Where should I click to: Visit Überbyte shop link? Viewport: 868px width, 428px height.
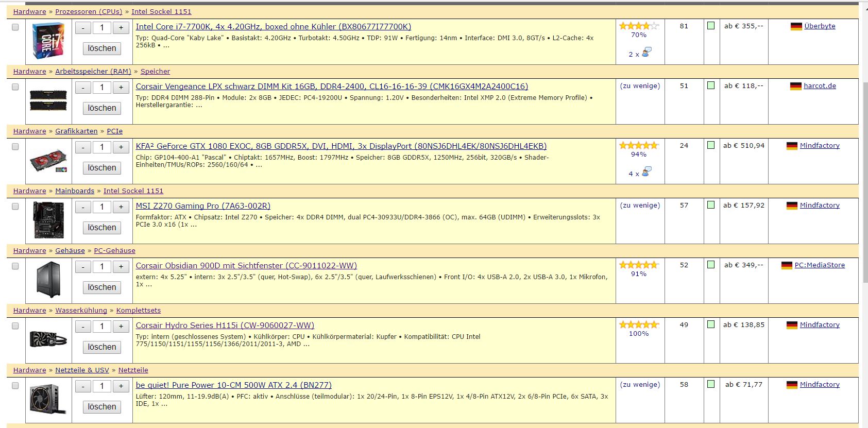pyautogui.click(x=820, y=26)
